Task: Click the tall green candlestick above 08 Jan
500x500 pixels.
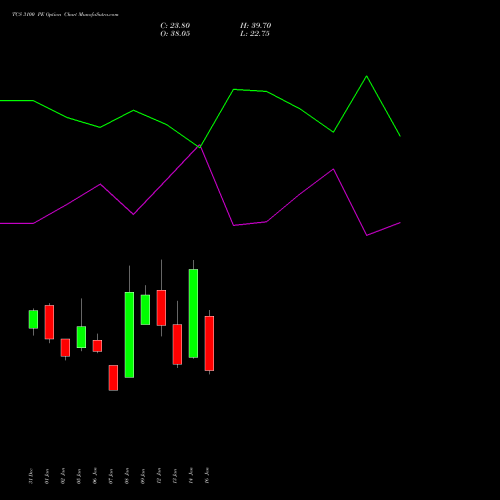Action: pos(129,335)
